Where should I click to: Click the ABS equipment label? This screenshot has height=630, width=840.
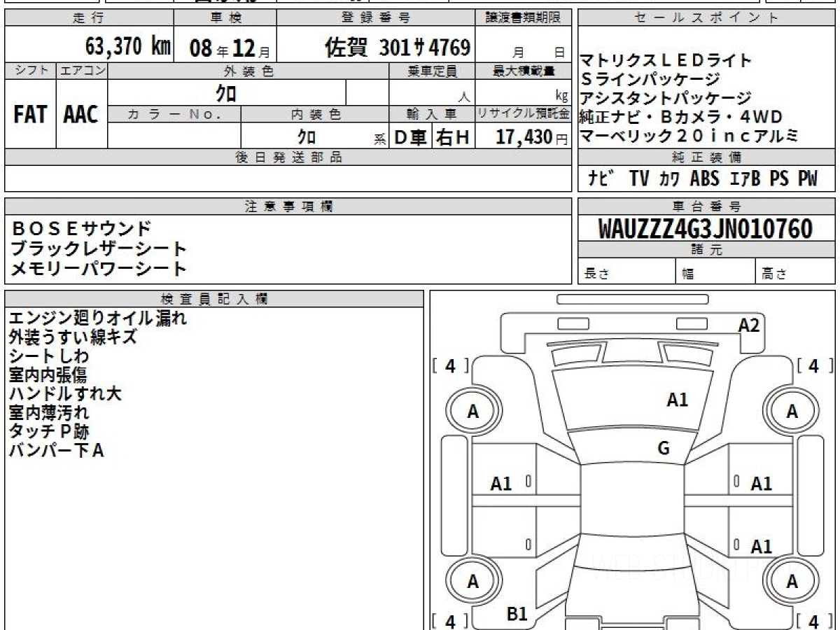(x=704, y=179)
